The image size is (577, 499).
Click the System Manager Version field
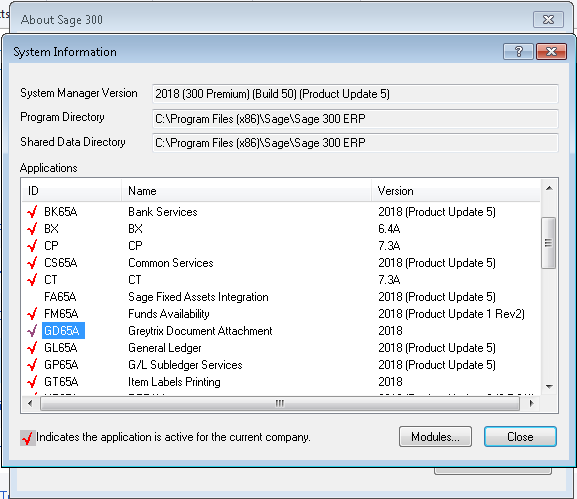click(355, 94)
